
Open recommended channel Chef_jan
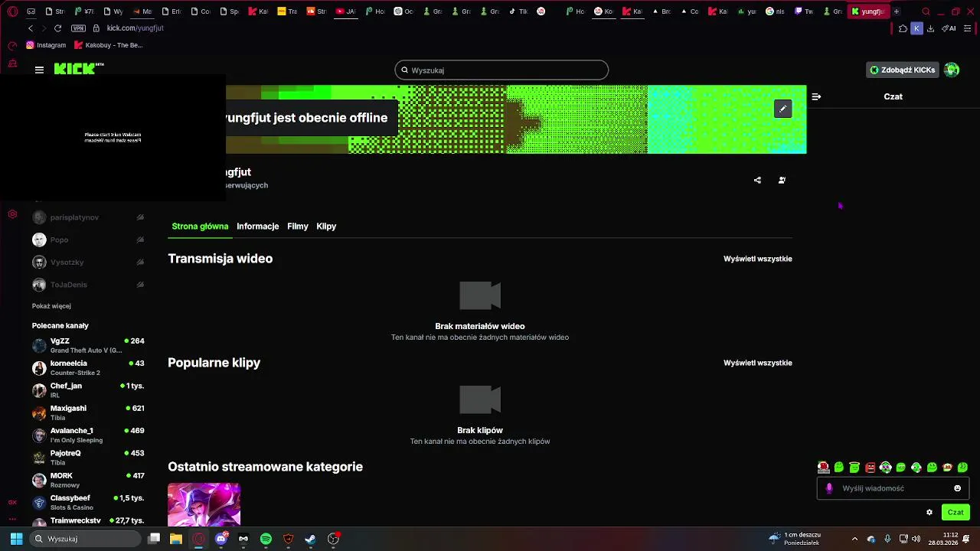click(x=88, y=390)
